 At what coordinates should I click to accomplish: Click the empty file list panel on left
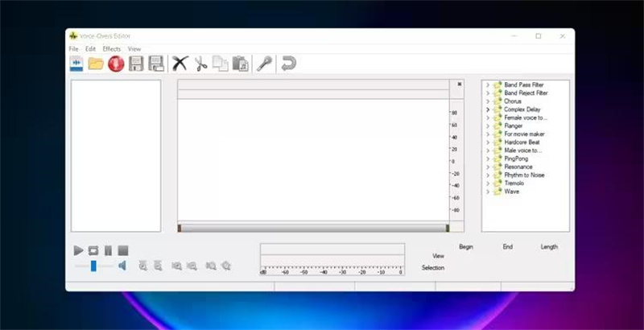pyautogui.click(x=116, y=156)
